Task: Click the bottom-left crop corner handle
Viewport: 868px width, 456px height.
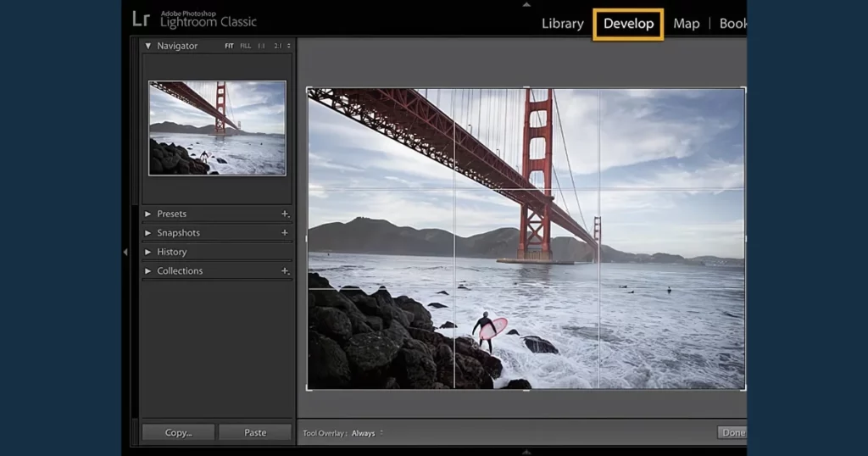Action: point(309,389)
